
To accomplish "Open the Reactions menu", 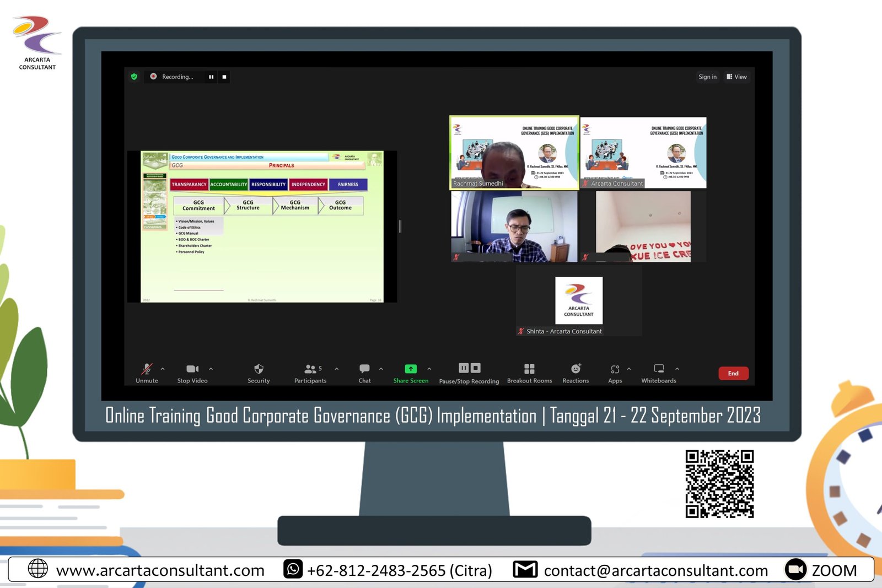I will point(576,369).
